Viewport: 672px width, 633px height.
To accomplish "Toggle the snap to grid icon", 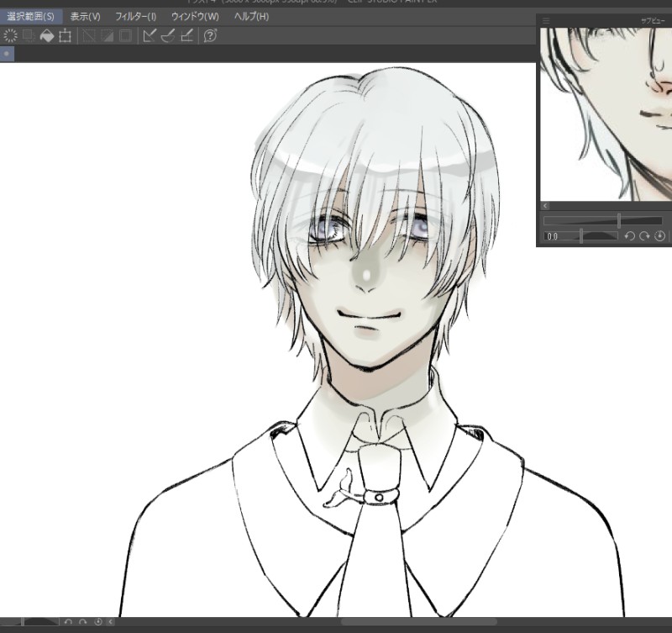I will [186, 35].
